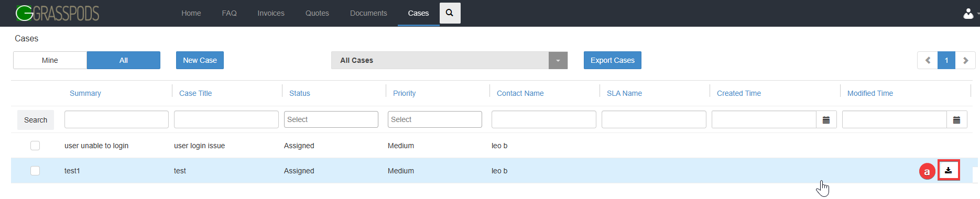Click the download icon in test1 row

949,170
